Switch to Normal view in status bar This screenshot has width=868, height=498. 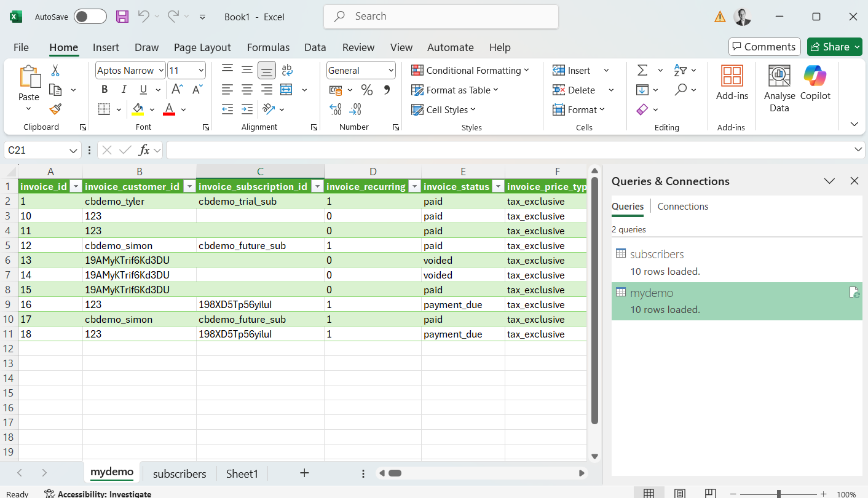tap(649, 494)
